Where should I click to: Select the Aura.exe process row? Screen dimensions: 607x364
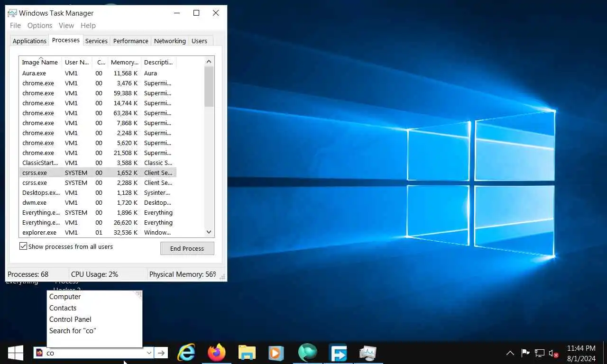(98, 73)
